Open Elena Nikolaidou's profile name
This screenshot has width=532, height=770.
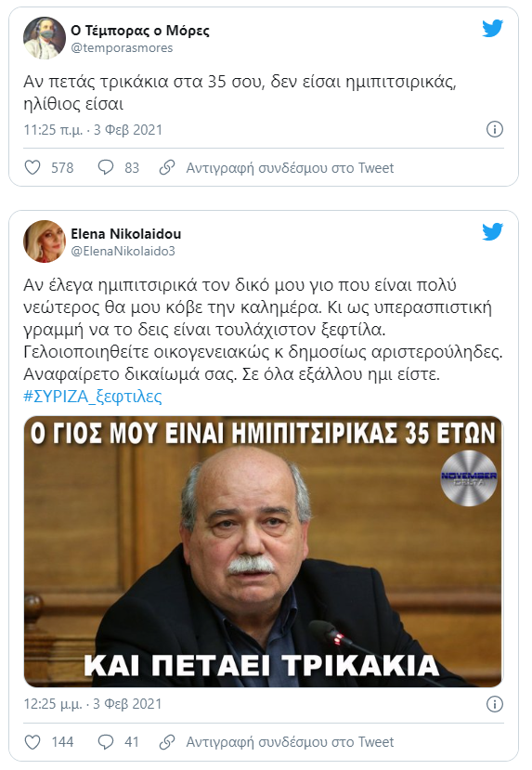click(x=125, y=234)
